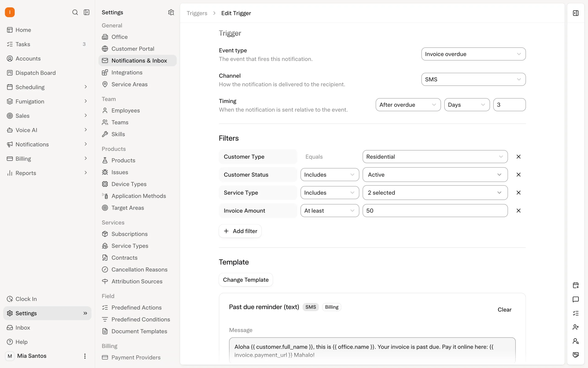Viewport: 588px width, 368px height.
Task: Remove the Invoice Amount filter
Action: 518,211
